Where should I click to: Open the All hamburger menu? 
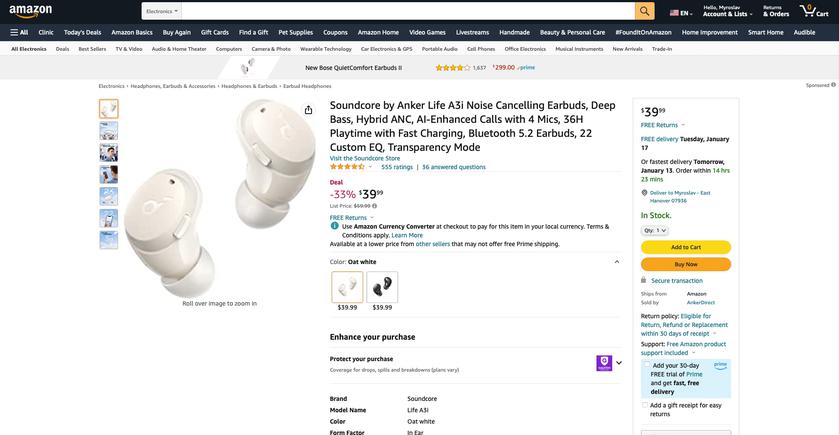click(19, 32)
